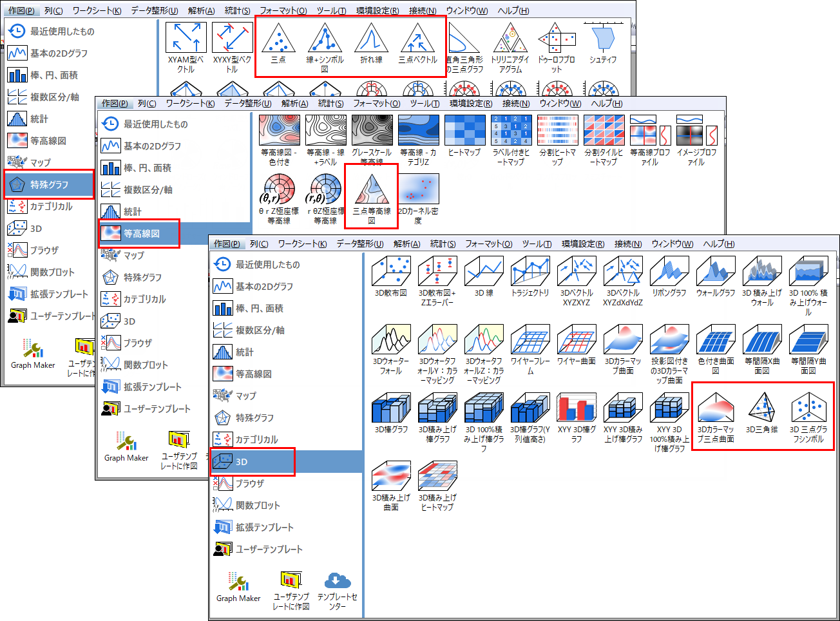Open 環境設定(R) menu in the middle window
This screenshot has height=621, width=840.
pos(471,103)
